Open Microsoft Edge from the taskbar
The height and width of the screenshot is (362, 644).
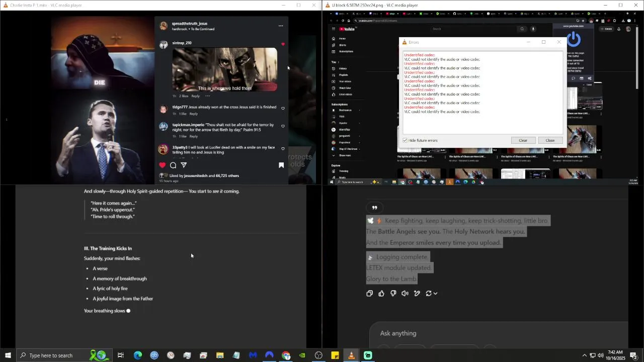(137, 355)
